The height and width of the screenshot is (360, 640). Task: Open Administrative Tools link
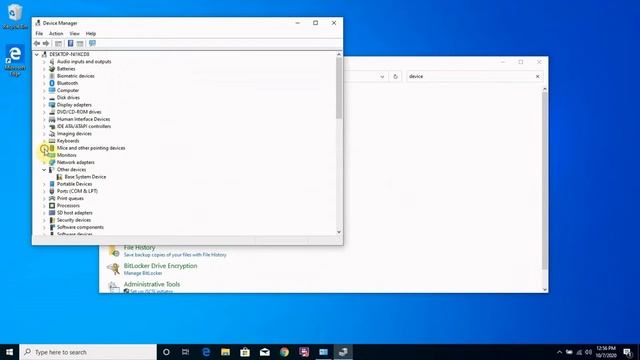click(151, 284)
